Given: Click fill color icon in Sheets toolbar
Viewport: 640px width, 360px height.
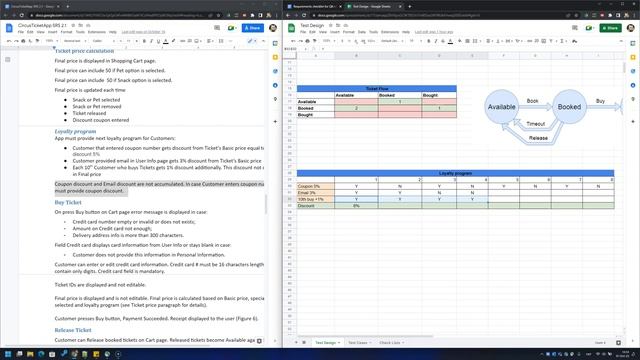Looking at the screenshot, I should click(460, 41).
